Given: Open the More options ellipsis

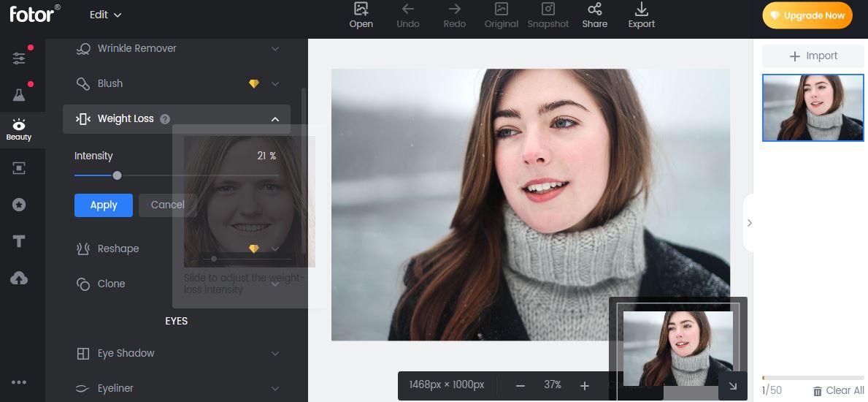Looking at the screenshot, I should (x=19, y=382).
